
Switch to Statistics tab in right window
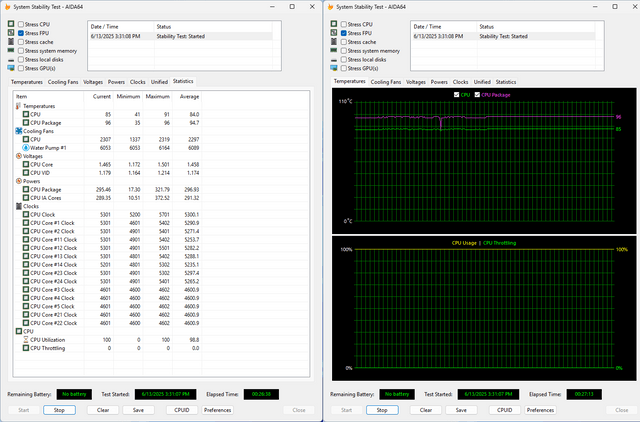pos(506,82)
